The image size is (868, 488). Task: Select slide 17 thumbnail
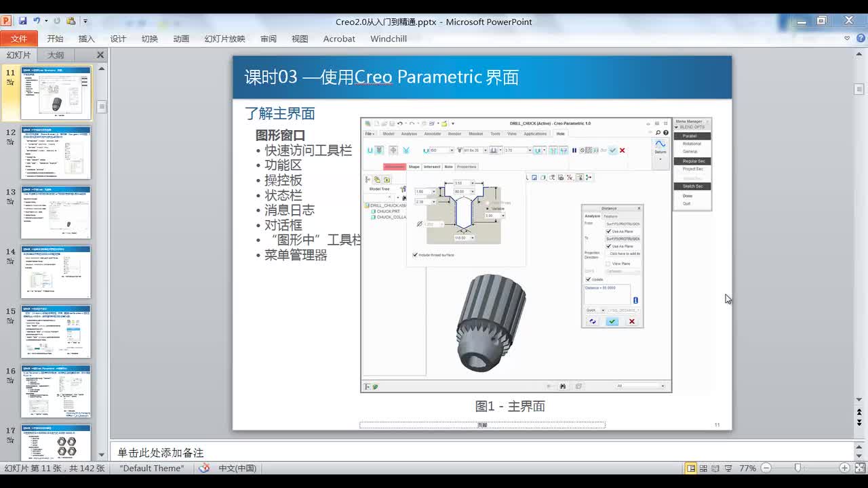(56, 442)
